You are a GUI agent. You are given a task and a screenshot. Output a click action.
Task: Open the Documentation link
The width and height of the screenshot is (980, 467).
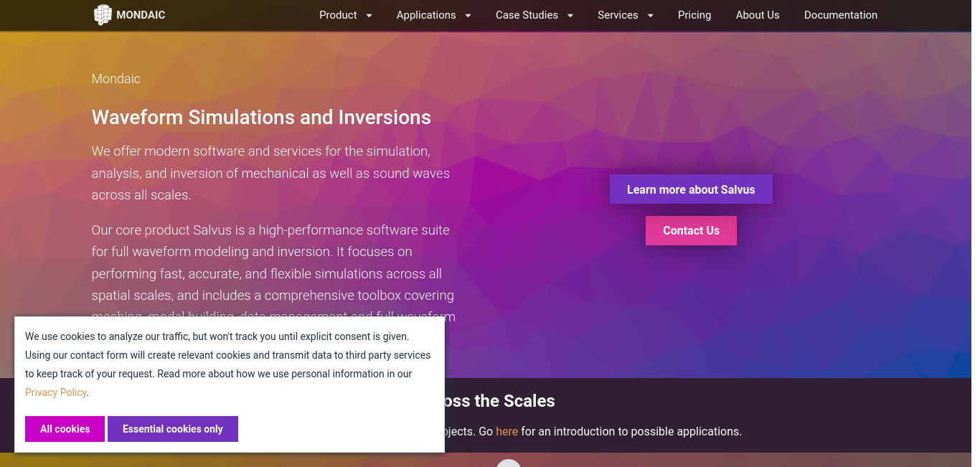coord(841,15)
